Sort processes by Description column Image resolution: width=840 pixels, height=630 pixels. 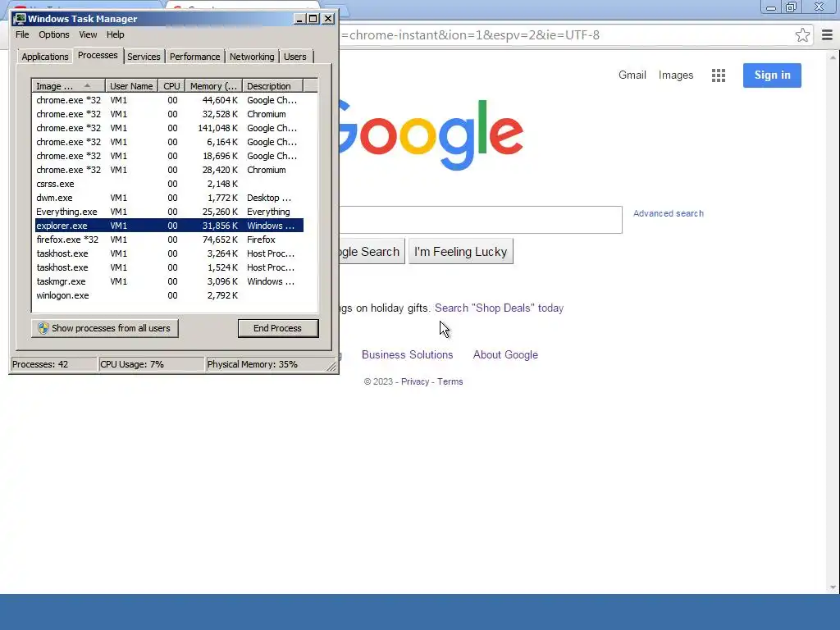pyautogui.click(x=272, y=86)
